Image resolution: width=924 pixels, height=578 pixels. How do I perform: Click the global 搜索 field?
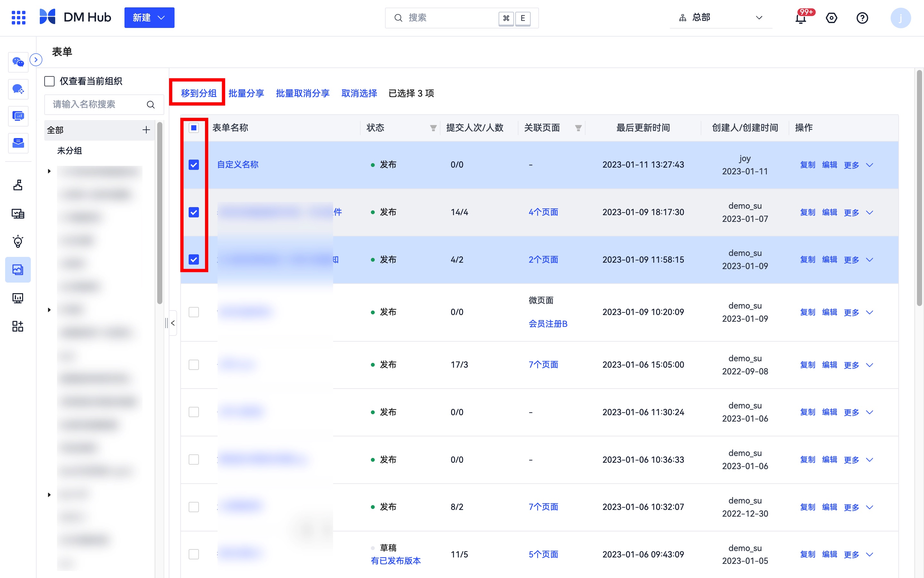tap(462, 18)
